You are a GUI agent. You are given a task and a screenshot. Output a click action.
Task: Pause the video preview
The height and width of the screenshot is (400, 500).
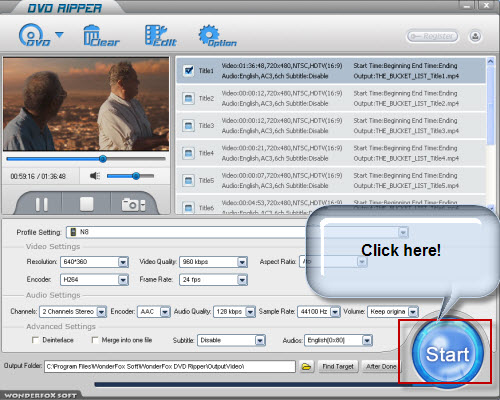click(x=42, y=204)
